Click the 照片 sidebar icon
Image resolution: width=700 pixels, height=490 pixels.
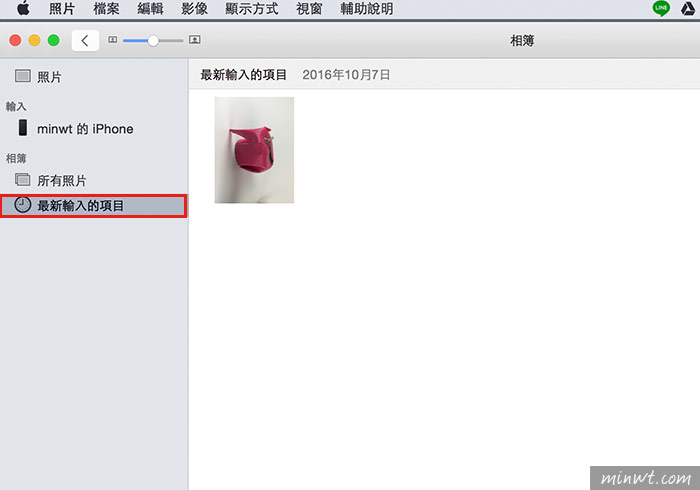(22, 76)
